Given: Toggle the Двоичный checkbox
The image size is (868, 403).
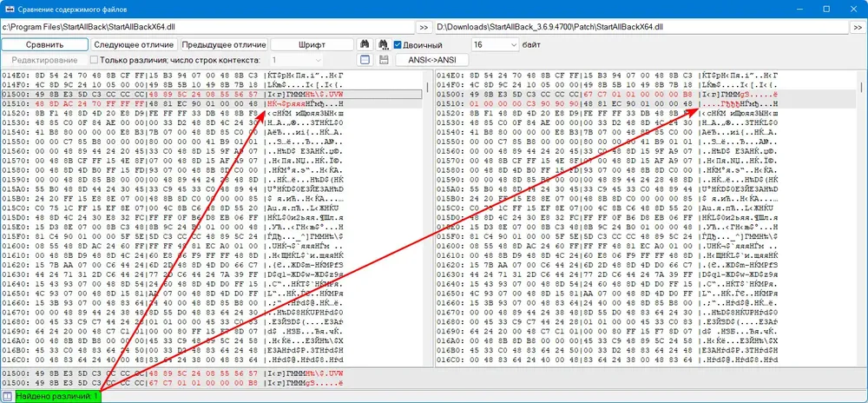Looking at the screenshot, I should pos(398,44).
